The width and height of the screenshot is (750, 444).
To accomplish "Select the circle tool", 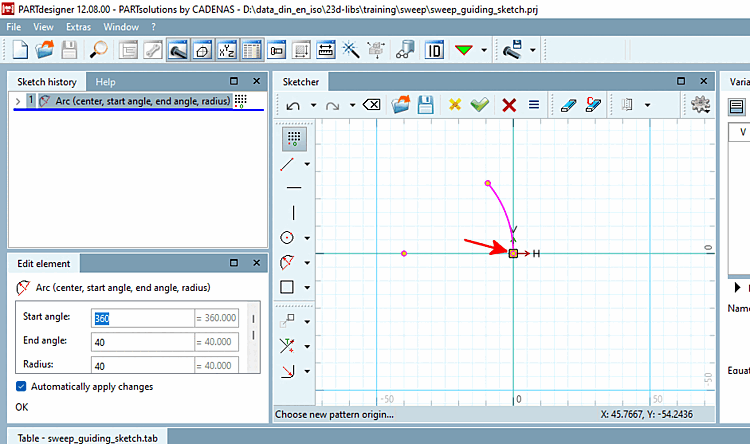I will pos(287,238).
